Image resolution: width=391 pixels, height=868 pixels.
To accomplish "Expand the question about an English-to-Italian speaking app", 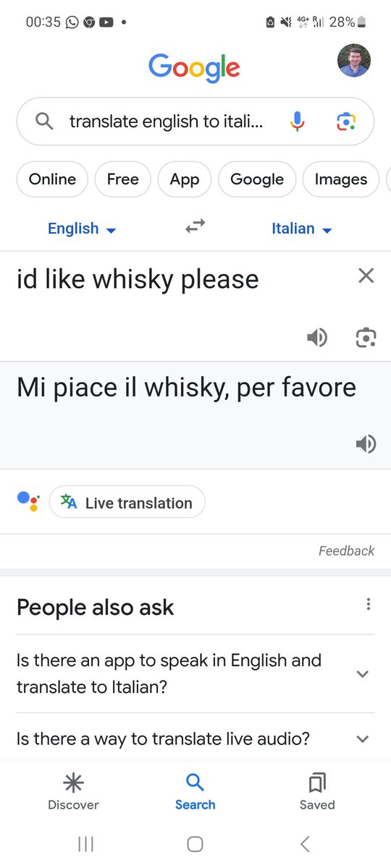I will click(x=195, y=673).
